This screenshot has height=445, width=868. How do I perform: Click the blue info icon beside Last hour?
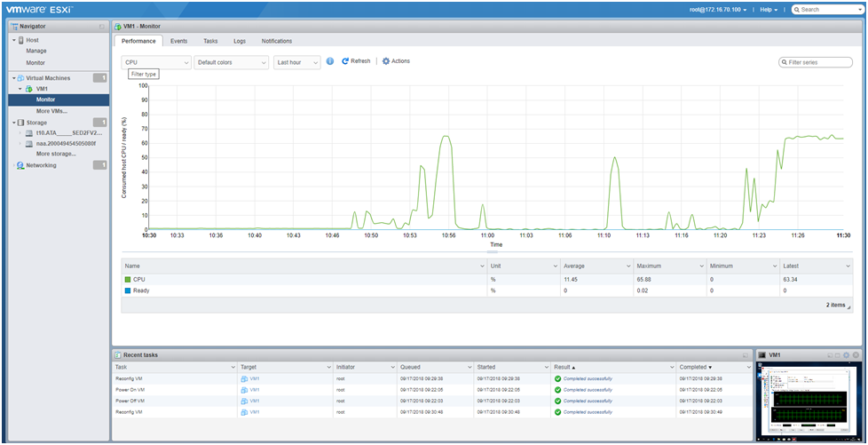pos(330,61)
